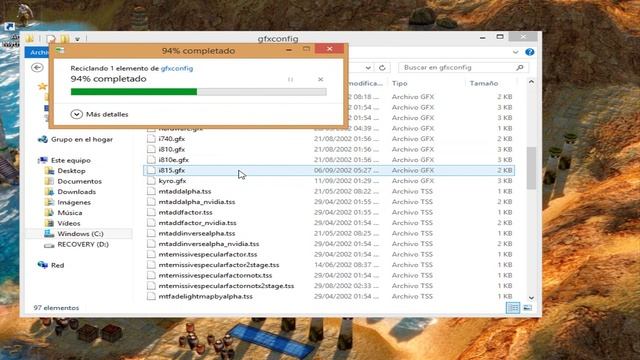Select Windows (C:) drive in sidebar
The height and width of the screenshot is (360, 640).
[x=80, y=234]
